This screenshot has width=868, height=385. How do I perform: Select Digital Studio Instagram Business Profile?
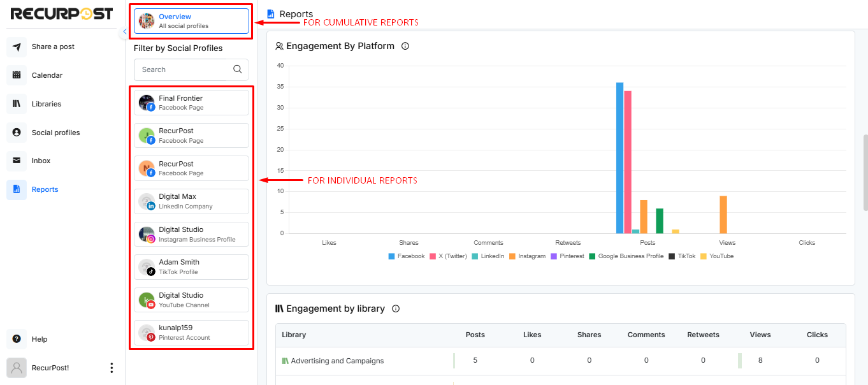pyautogui.click(x=191, y=234)
